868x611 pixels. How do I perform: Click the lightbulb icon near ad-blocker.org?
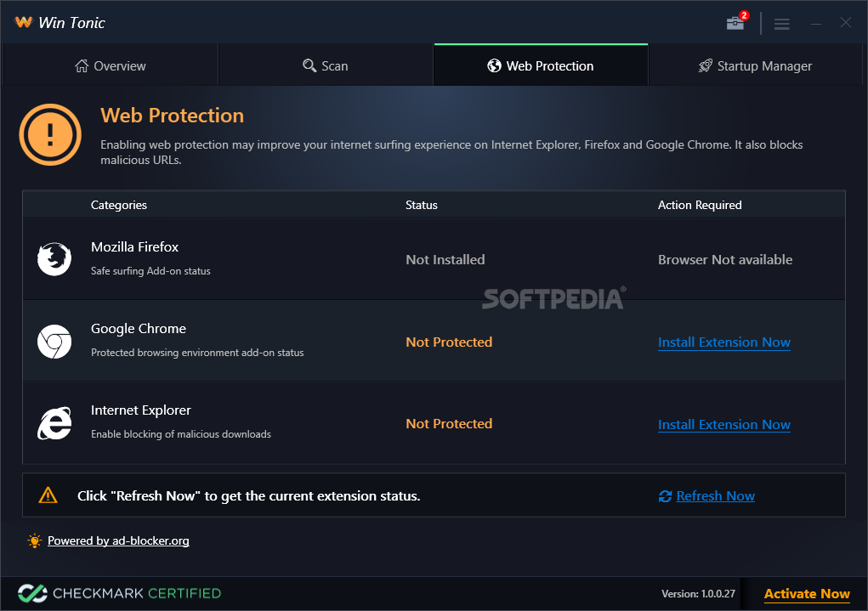pos(34,540)
